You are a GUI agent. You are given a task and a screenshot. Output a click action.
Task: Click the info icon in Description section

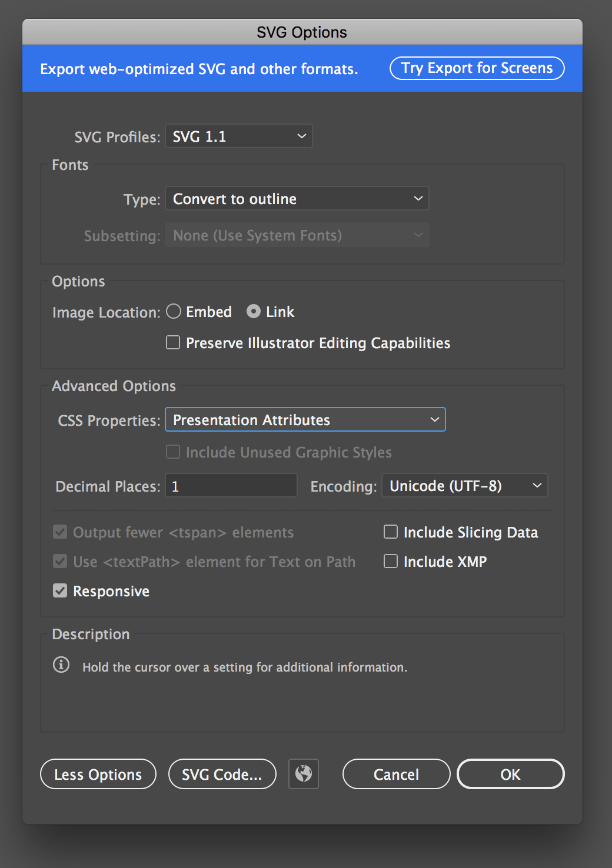click(x=61, y=665)
